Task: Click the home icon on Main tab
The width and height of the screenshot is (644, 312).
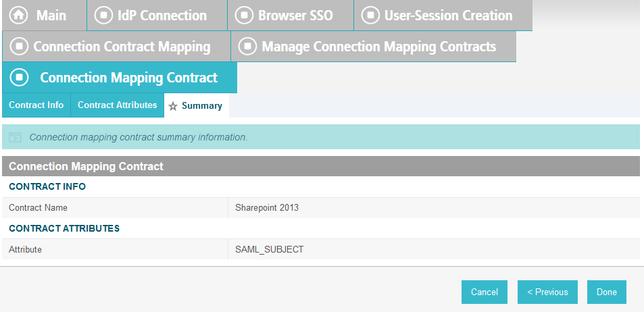Action: pyautogui.click(x=19, y=15)
